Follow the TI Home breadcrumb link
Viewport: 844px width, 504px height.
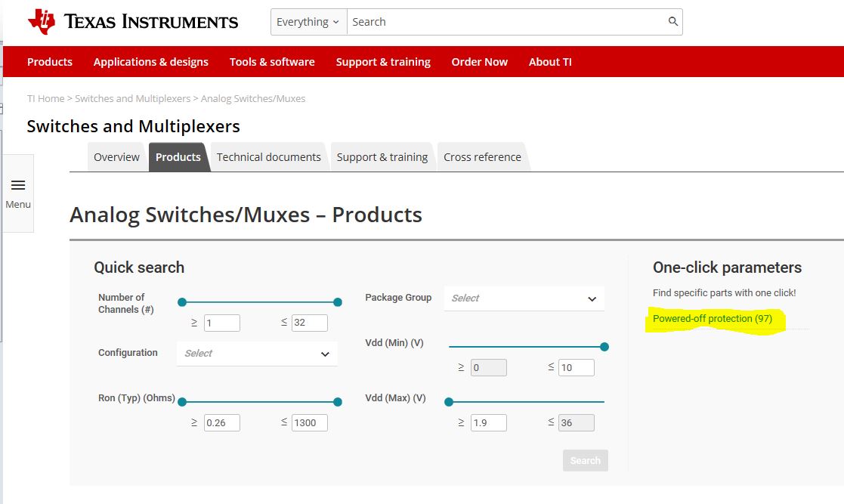[46, 98]
